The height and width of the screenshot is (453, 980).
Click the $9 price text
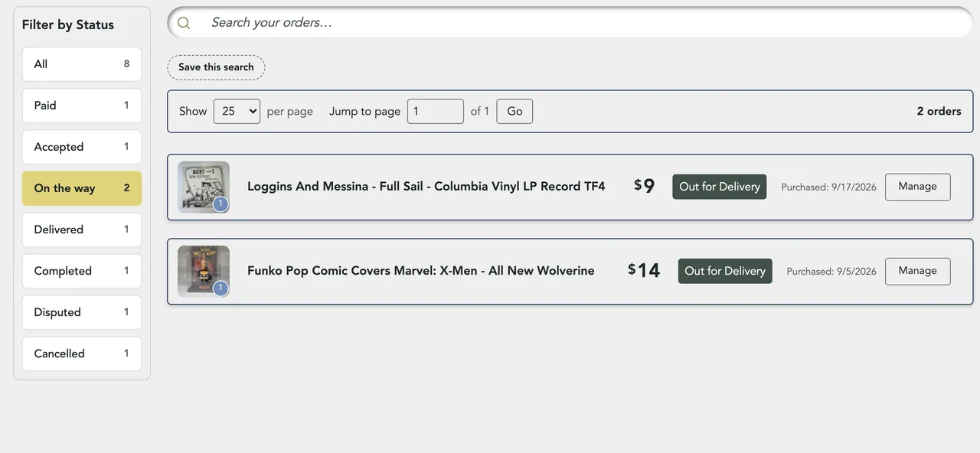pyautogui.click(x=645, y=186)
